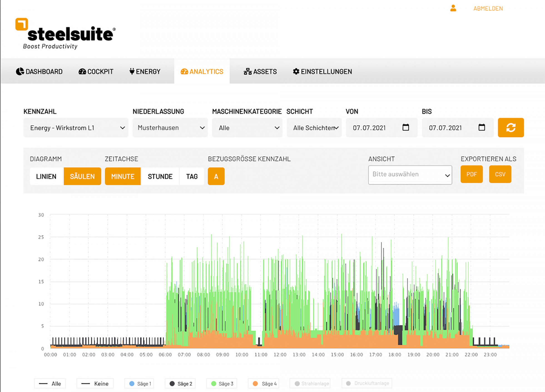Open the Assets tab
545x392 pixels.
260,71
